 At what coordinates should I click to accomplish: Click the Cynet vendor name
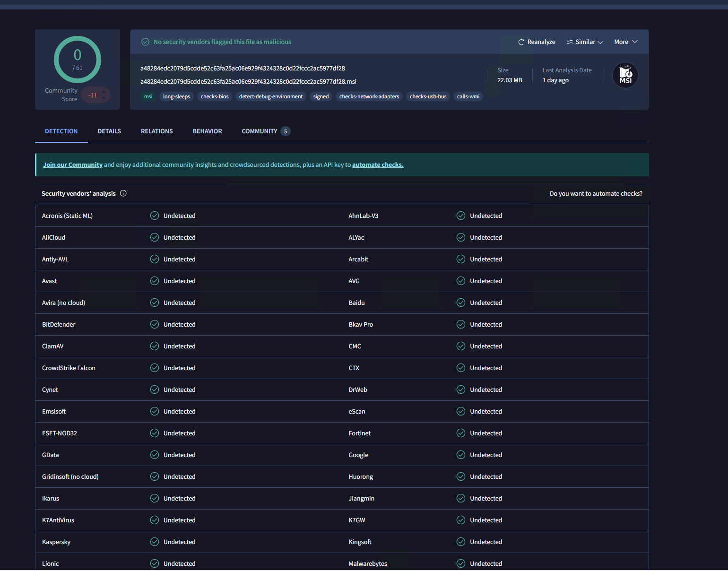50,389
